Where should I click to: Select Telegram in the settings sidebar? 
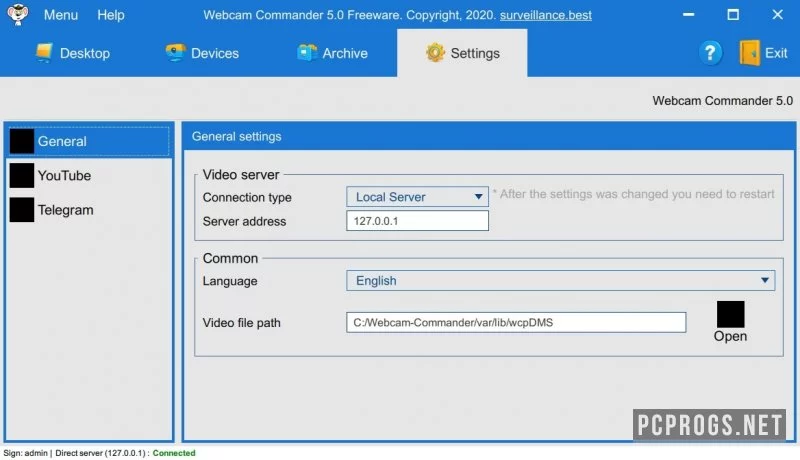(x=89, y=210)
